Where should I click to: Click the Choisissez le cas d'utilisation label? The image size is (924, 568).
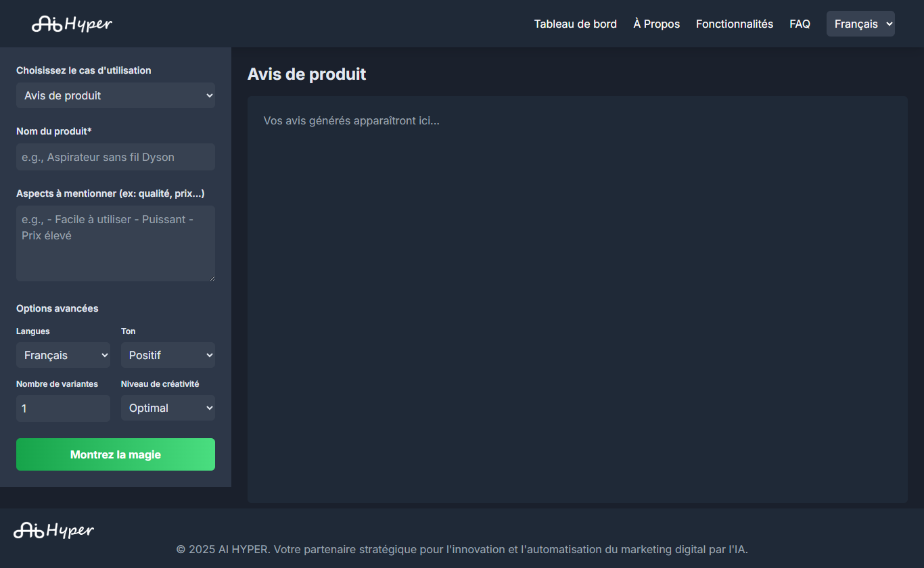pyautogui.click(x=84, y=70)
